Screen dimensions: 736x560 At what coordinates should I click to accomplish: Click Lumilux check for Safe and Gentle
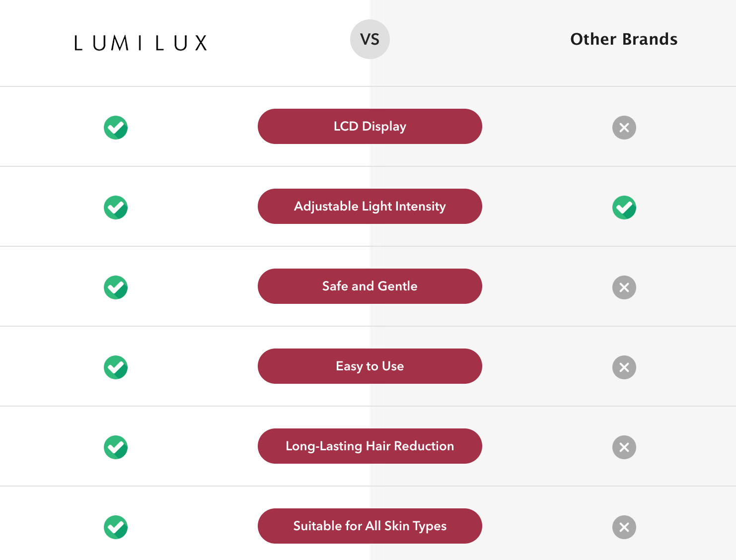[116, 287]
